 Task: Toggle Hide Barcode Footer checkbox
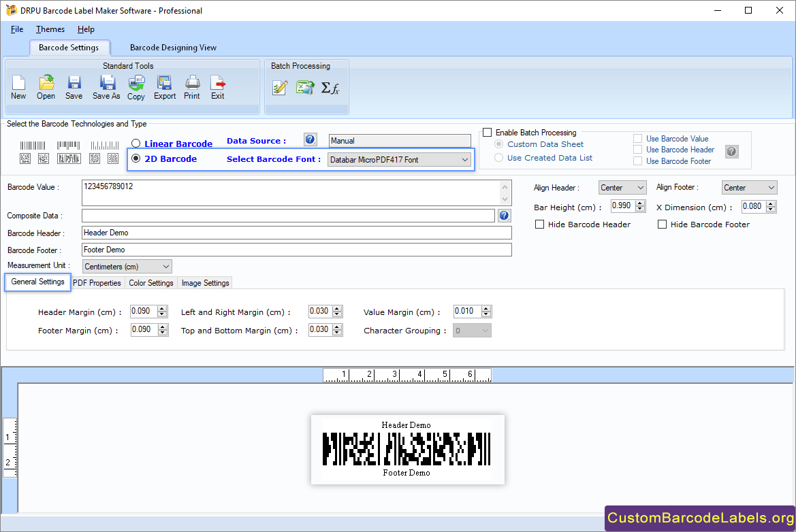tap(662, 224)
